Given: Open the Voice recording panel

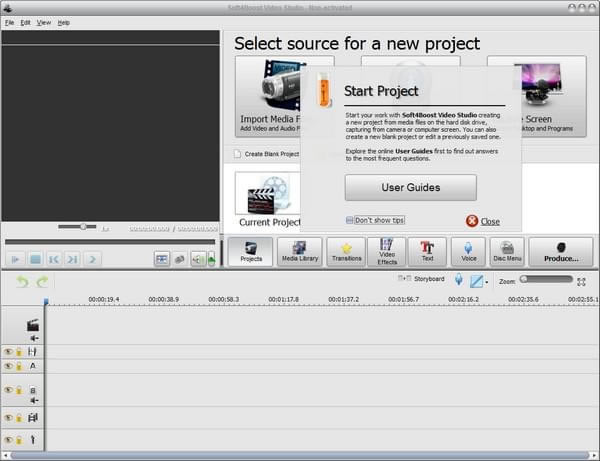Looking at the screenshot, I should (x=467, y=252).
